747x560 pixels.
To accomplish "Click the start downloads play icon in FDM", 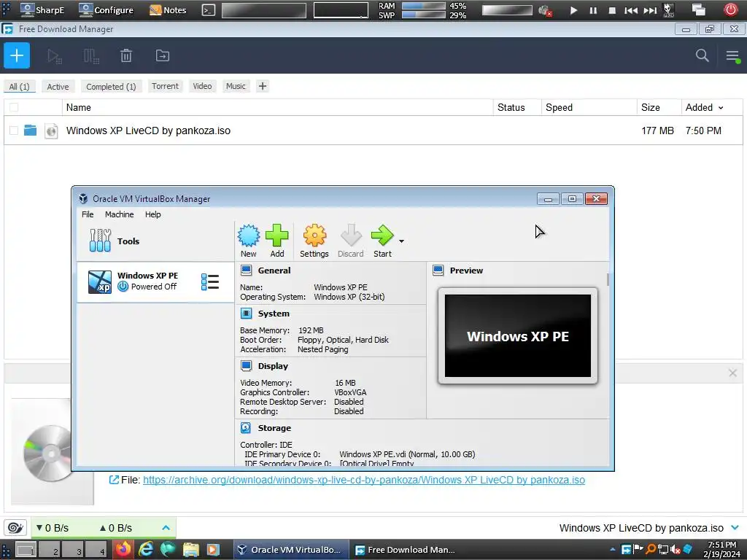I will point(54,56).
